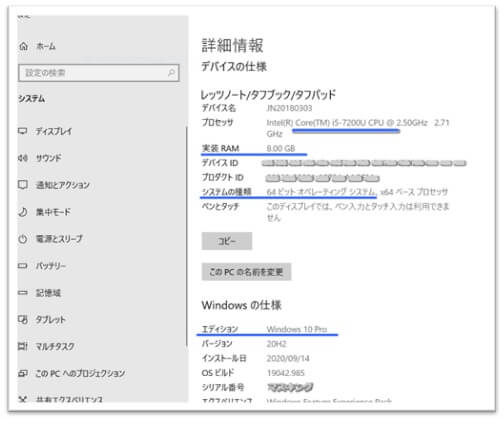
Task: Click the 集中モード moon icon
Action: coord(23,212)
